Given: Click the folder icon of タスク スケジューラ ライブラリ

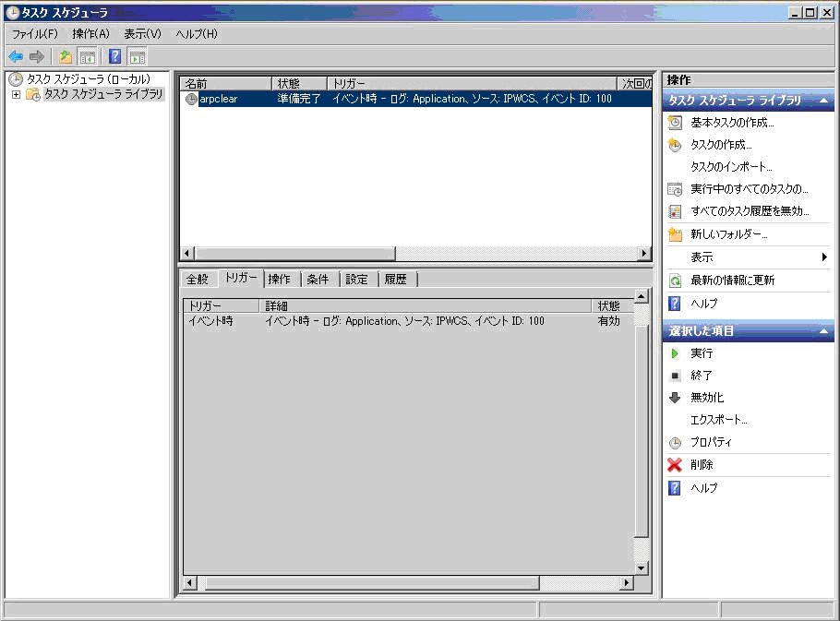Looking at the screenshot, I should (x=33, y=95).
